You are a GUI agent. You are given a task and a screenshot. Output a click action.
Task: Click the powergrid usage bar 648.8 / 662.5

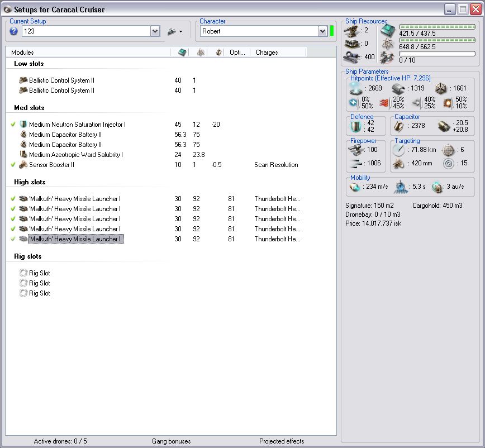437,40
